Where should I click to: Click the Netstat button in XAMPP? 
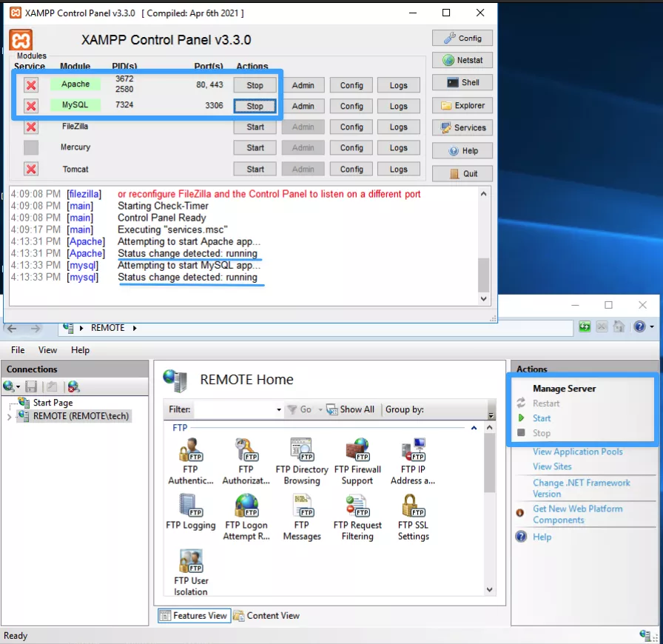(x=462, y=61)
